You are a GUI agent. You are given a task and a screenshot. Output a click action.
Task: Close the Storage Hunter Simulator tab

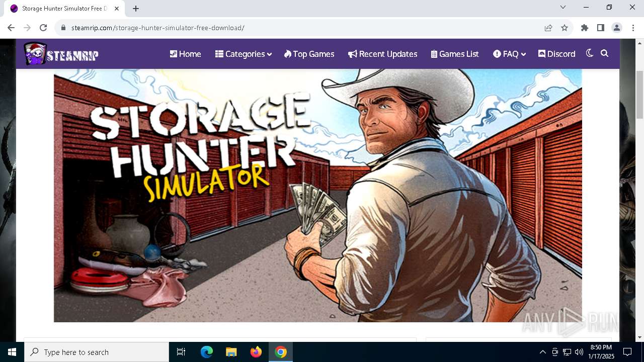pyautogui.click(x=117, y=9)
